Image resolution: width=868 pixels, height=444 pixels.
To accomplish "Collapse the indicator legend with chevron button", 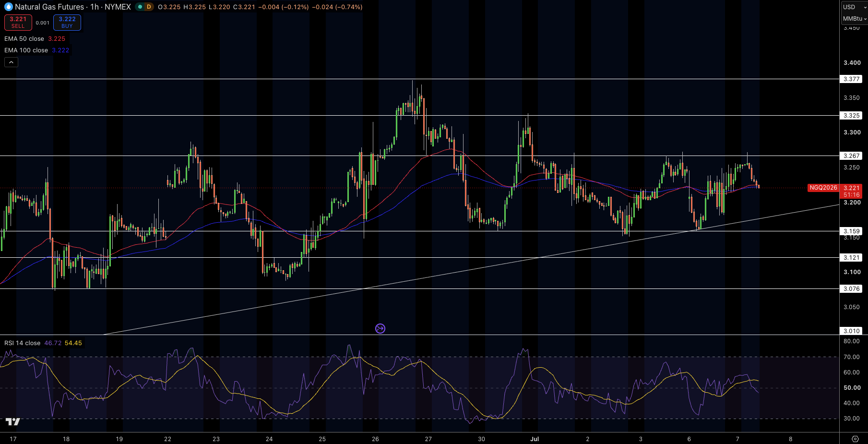I will click(x=11, y=62).
